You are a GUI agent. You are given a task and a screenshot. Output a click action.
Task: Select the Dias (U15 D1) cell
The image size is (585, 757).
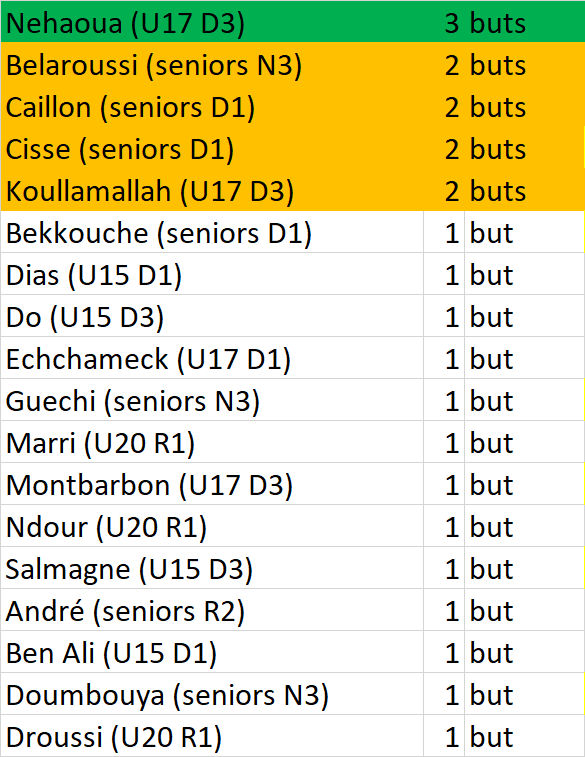click(212, 274)
